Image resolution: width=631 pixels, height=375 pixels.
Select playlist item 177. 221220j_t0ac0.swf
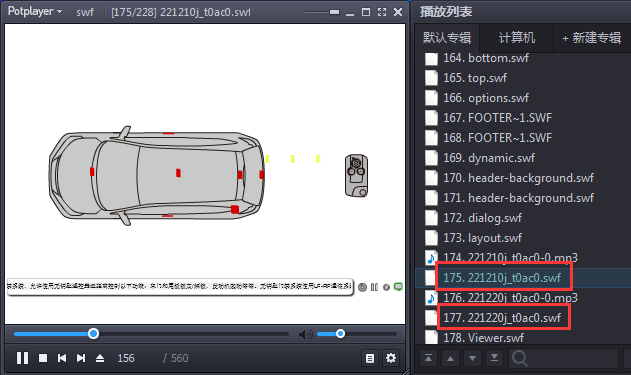502,318
